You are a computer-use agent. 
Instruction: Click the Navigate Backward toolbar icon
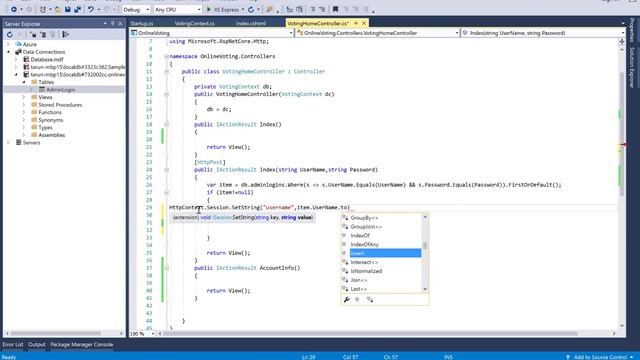tap(13, 9)
